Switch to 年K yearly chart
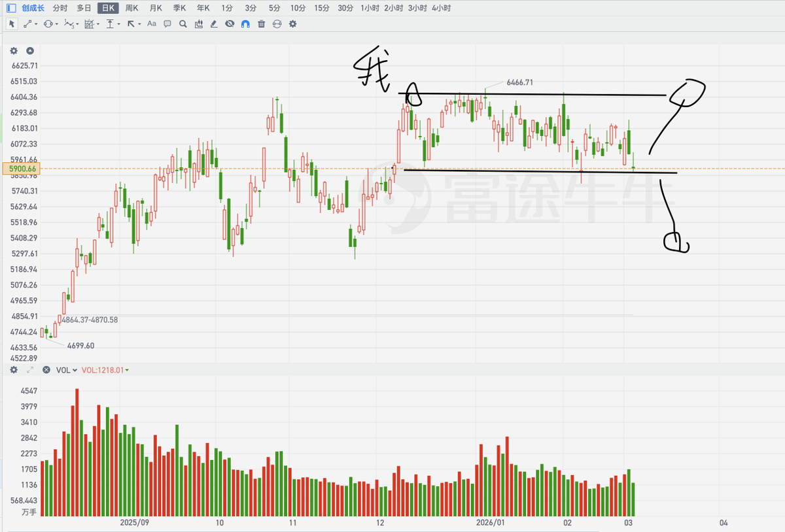The height and width of the screenshot is (532, 785). [x=203, y=8]
